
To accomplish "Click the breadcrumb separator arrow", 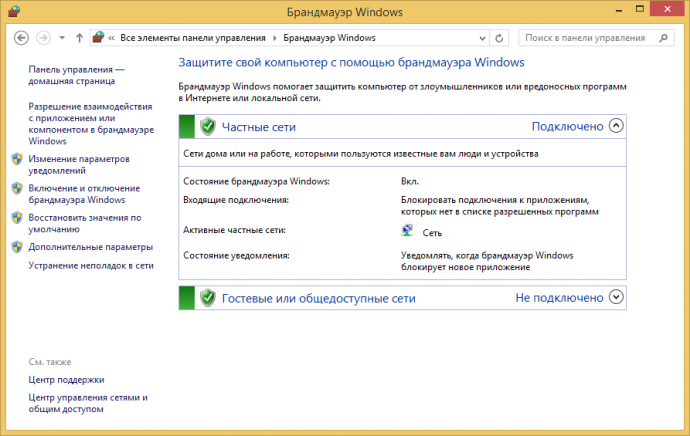I will pos(275,38).
